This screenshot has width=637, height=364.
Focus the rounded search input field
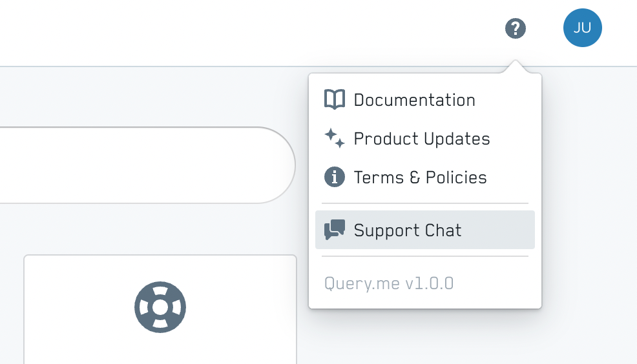click(147, 165)
